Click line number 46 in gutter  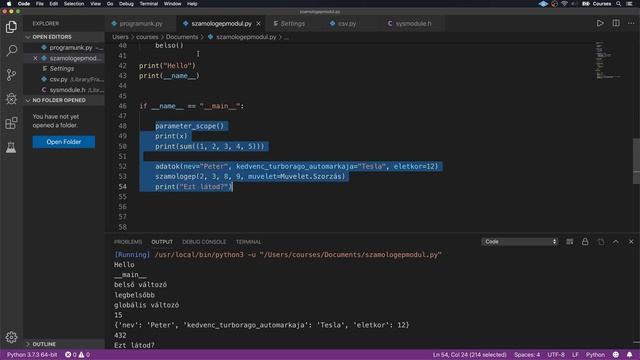tap(122, 106)
